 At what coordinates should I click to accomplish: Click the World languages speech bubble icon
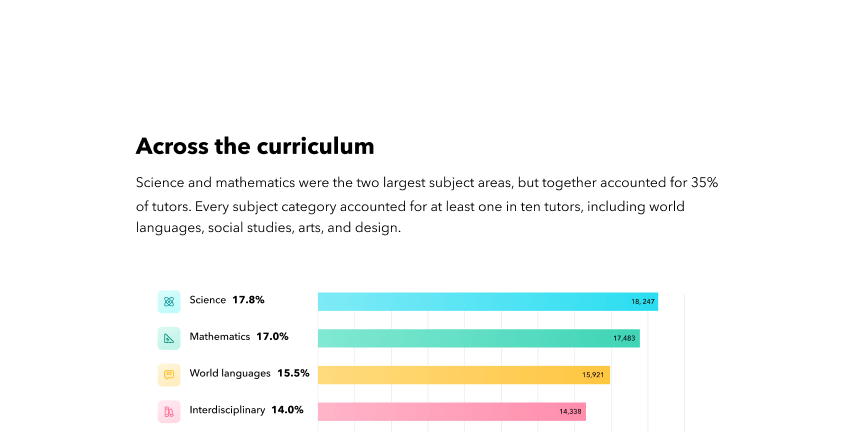[169, 375]
